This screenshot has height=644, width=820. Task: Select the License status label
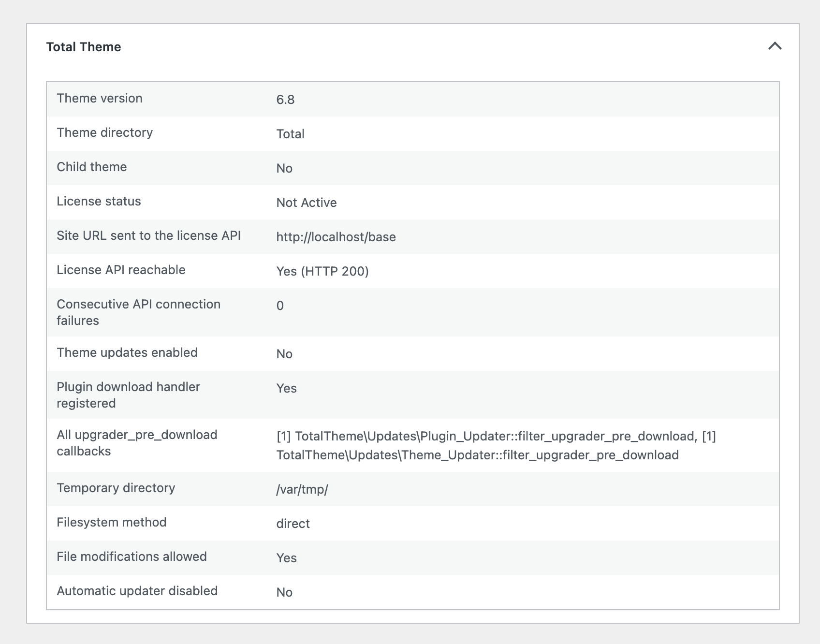[x=99, y=201]
